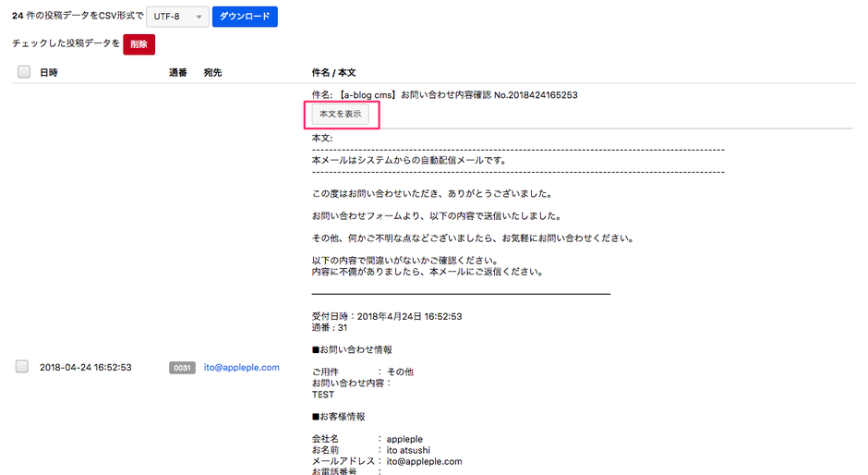Open the UTF-8 encoding dropdown
The image size is (868, 475).
click(177, 17)
